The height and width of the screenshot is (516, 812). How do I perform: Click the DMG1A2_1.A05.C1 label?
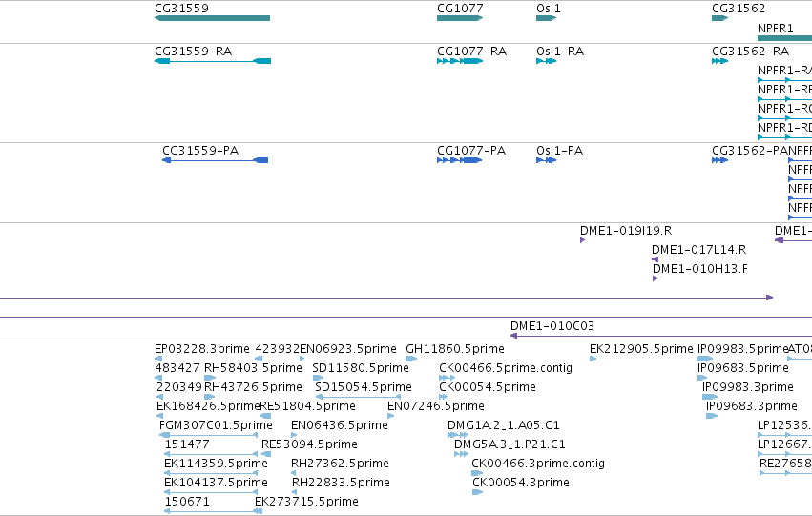pyautogui.click(x=504, y=425)
